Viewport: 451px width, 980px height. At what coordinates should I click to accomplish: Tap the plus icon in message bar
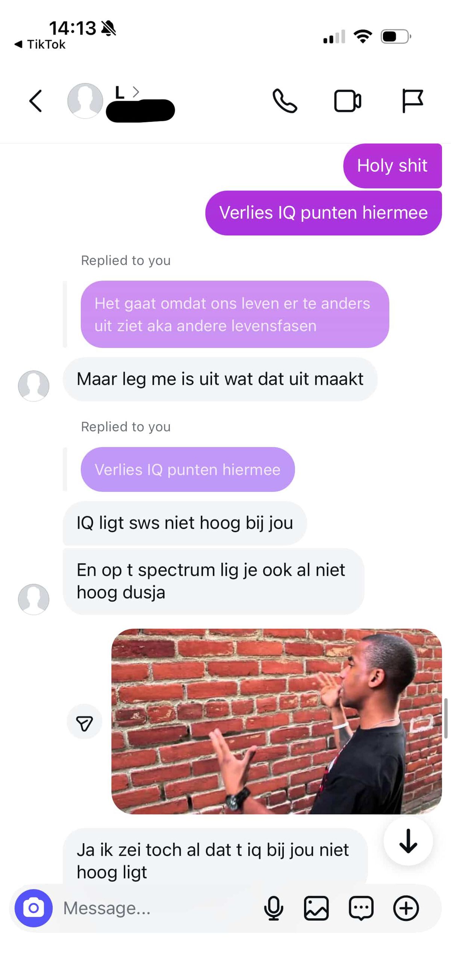[406, 908]
